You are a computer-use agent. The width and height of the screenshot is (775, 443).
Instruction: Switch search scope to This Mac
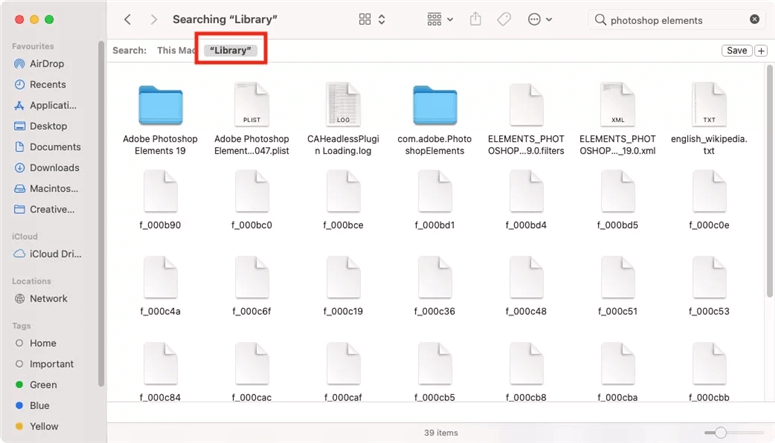click(176, 50)
